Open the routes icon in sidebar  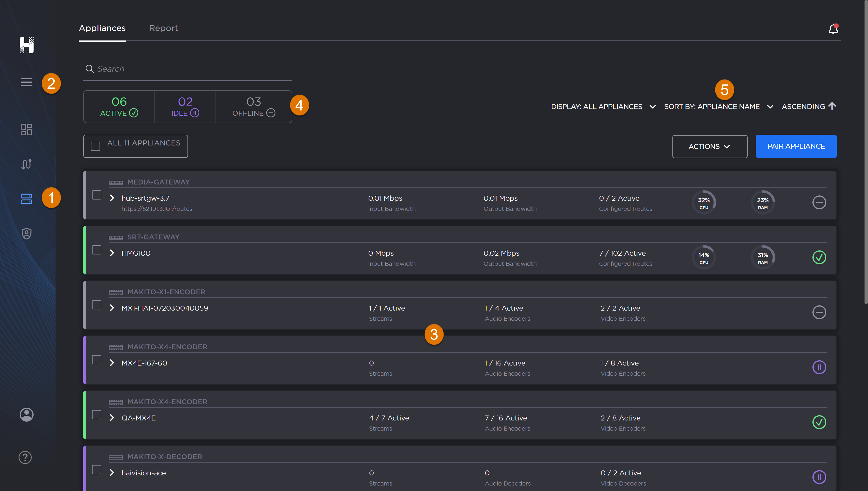(x=26, y=164)
